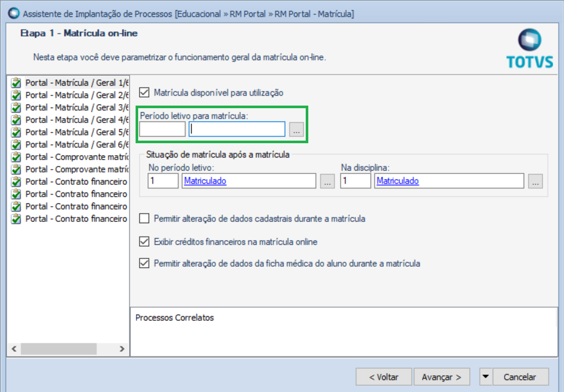Open the dropdown arrow next to Cancelar
This screenshot has width=564, height=392.
486,377
